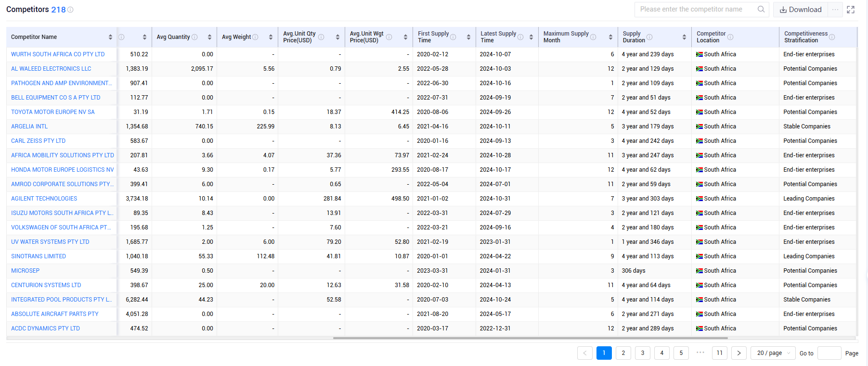Go to page 3
The image size is (868, 366).
pyautogui.click(x=643, y=353)
